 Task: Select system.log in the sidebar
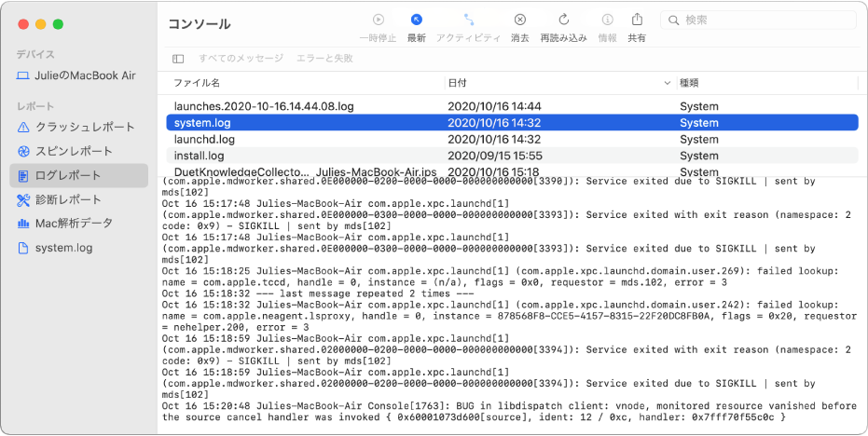pyautogui.click(x=78, y=248)
